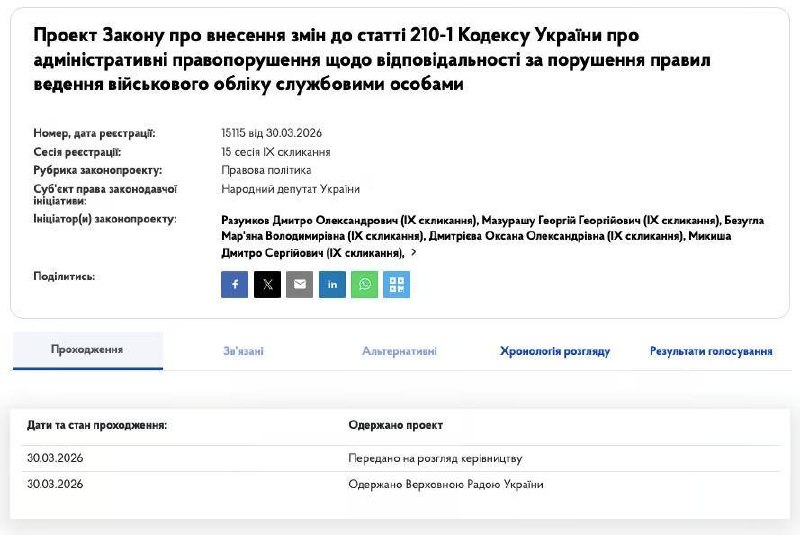Screen dimensions: 800x535
Task: Switch to the Зв'язані tab
Action: coord(243,351)
